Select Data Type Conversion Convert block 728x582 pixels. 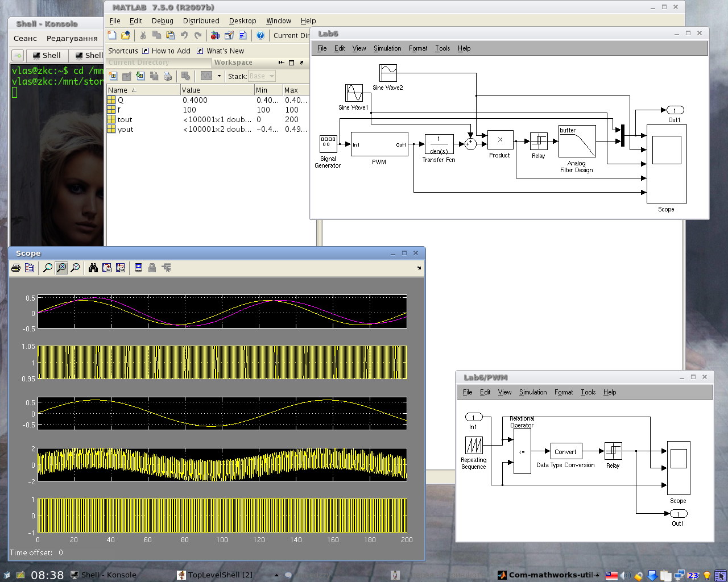click(566, 452)
